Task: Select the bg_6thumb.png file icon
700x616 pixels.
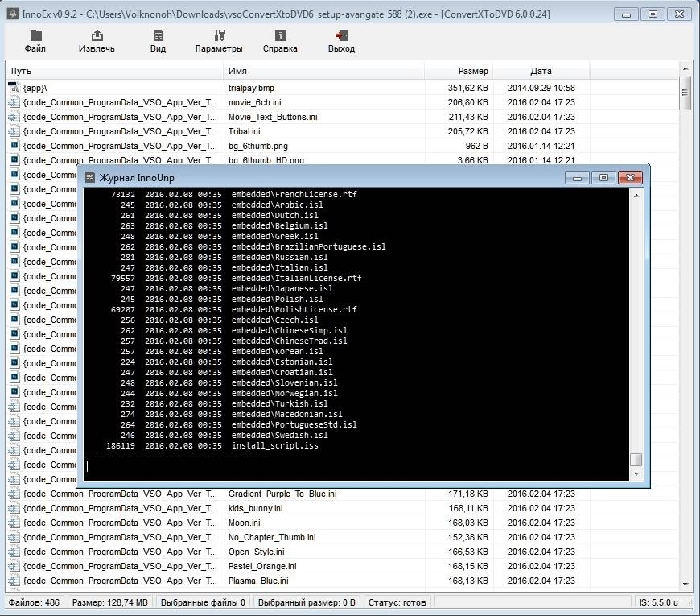Action: (14, 146)
